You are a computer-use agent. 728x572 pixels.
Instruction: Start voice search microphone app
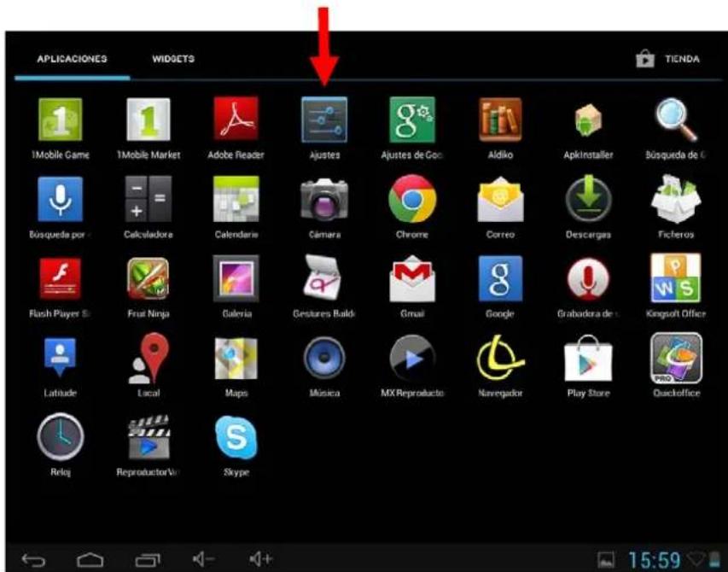[61, 199]
